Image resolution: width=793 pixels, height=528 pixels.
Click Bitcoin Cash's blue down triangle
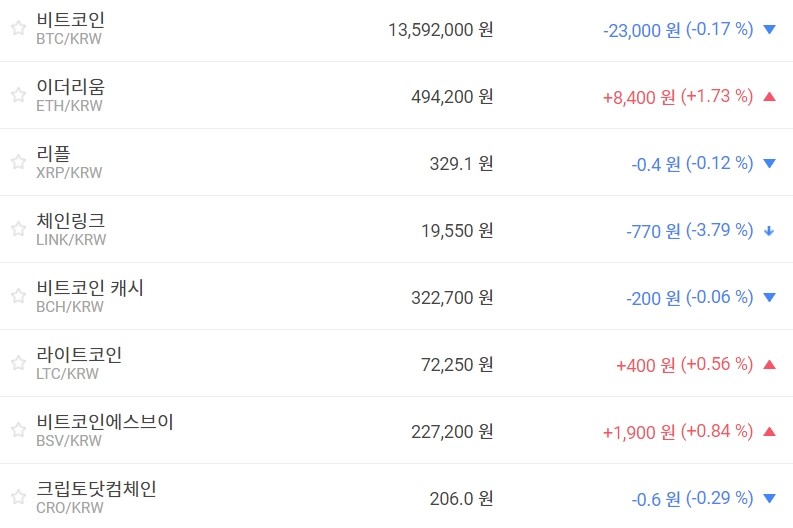[x=769, y=298]
